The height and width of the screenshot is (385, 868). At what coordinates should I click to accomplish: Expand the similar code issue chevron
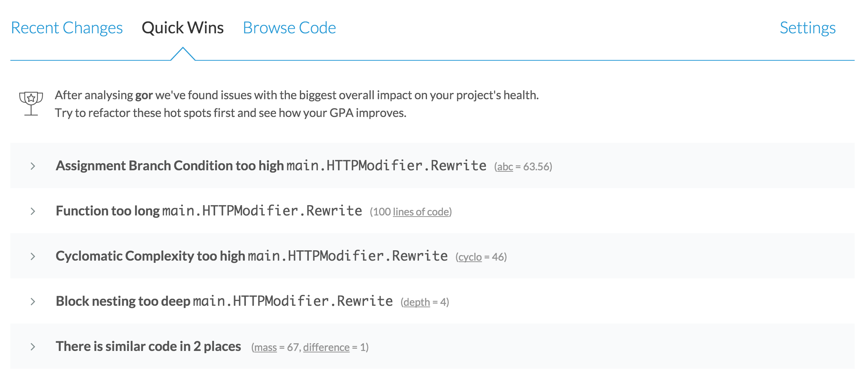(x=33, y=346)
